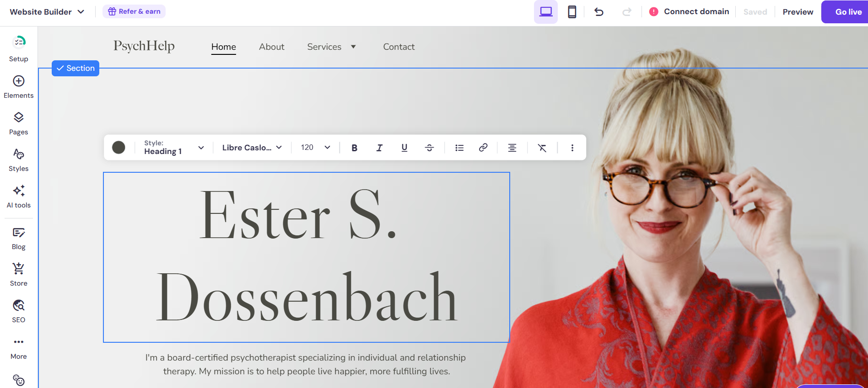
Task: Open the Heading 1 style dropdown
Action: tap(174, 148)
